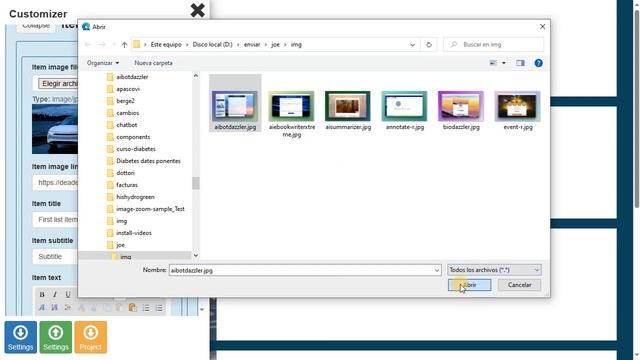This screenshot has height=360, width=640.
Task: Go up one folder level
Action: (x=124, y=44)
